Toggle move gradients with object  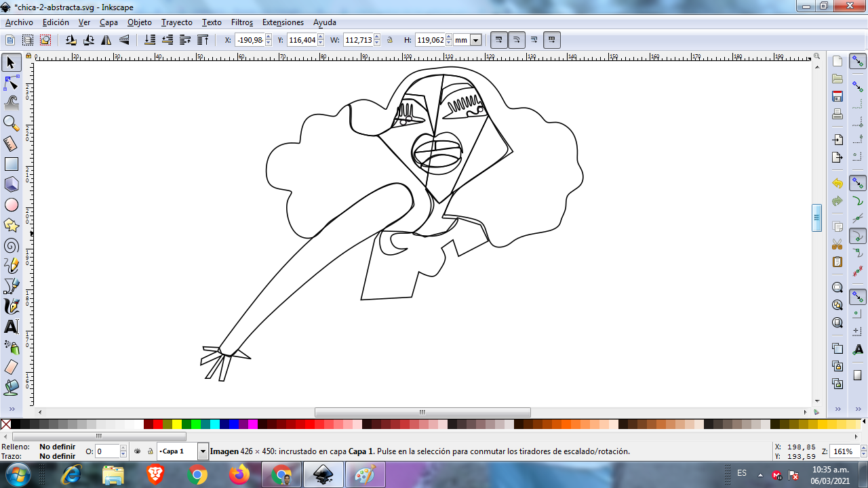[x=534, y=40]
